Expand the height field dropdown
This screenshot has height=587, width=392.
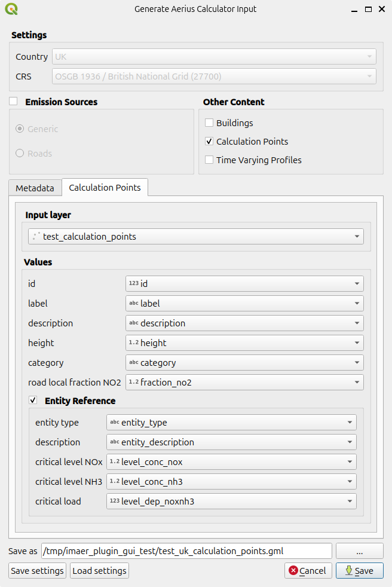click(244, 343)
